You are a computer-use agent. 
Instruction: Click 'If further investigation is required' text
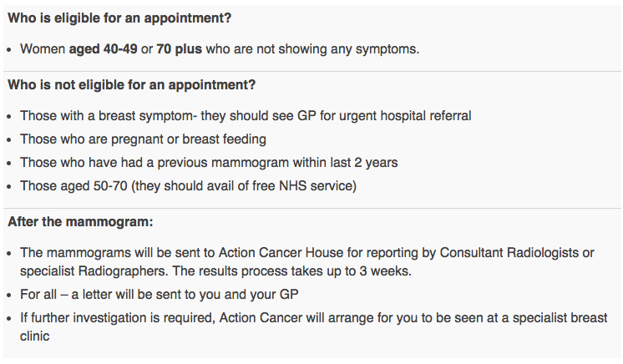118,318
